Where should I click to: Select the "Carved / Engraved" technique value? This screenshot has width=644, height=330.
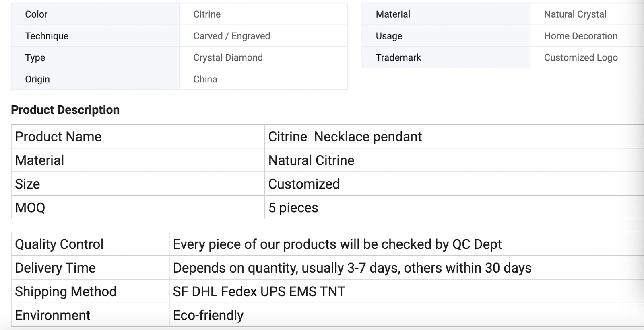pos(231,36)
